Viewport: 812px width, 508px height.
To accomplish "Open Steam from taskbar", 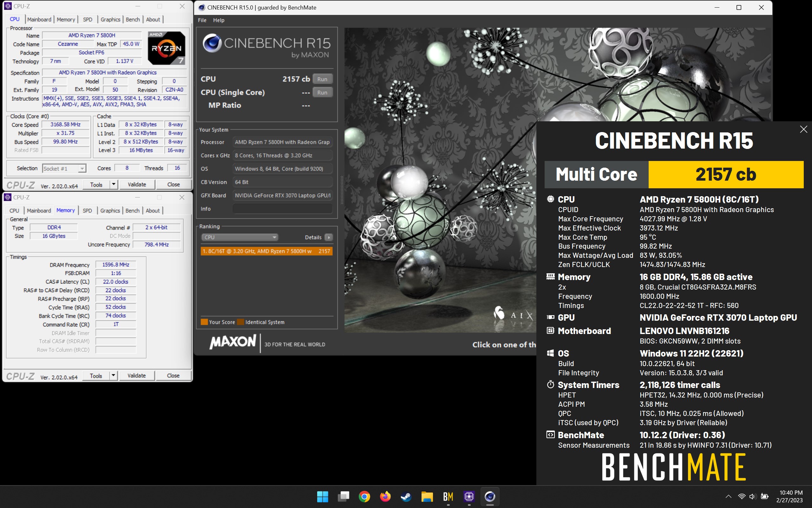I will (406, 496).
